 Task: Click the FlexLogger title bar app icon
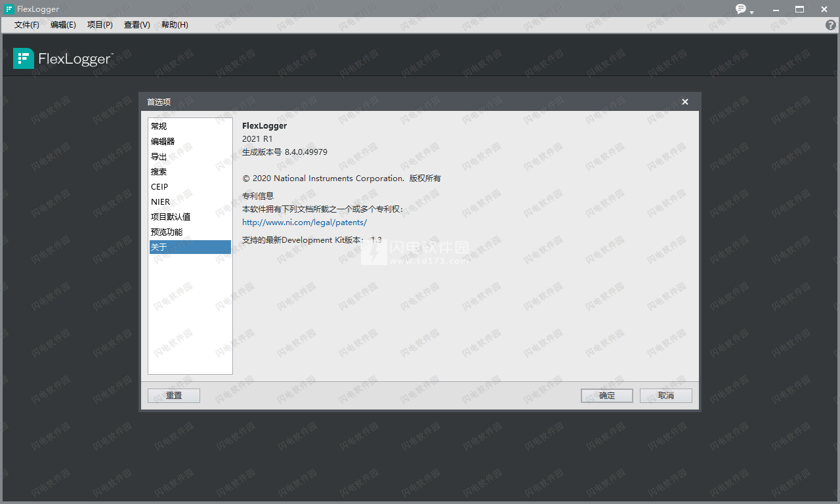point(9,9)
